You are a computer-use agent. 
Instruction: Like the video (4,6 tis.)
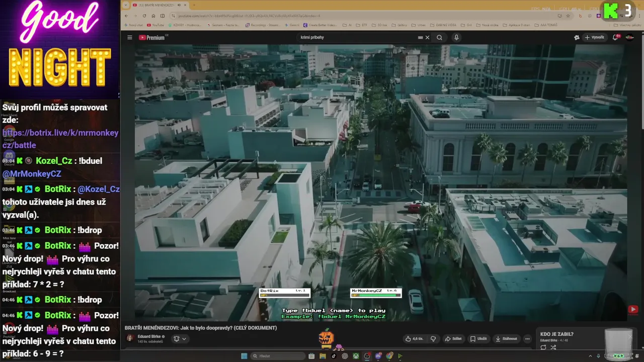415,339
